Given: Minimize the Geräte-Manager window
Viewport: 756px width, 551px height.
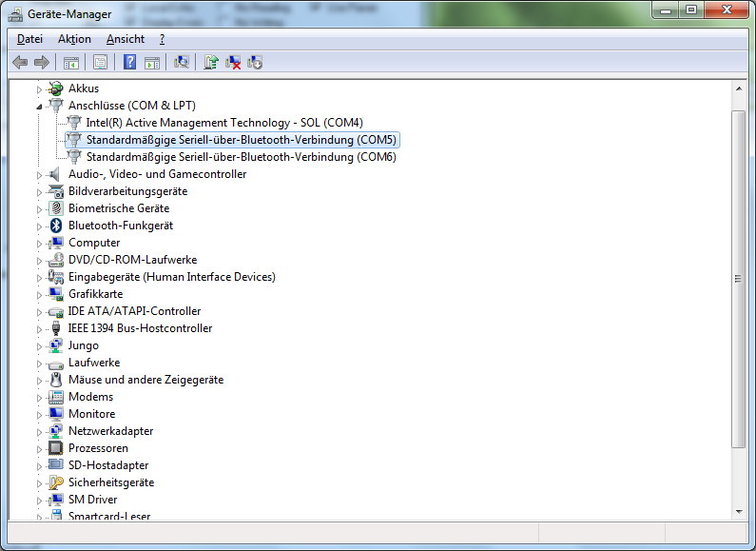Looking at the screenshot, I should point(666,10).
